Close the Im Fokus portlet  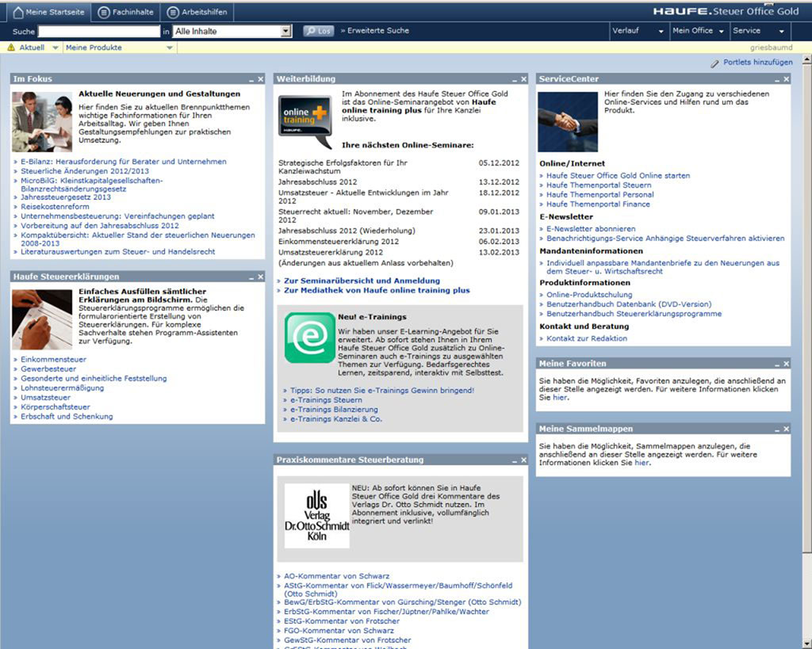pos(260,79)
